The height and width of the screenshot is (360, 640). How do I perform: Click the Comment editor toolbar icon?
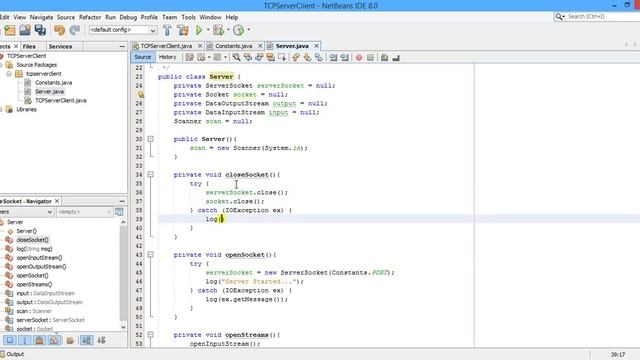(x=384, y=58)
